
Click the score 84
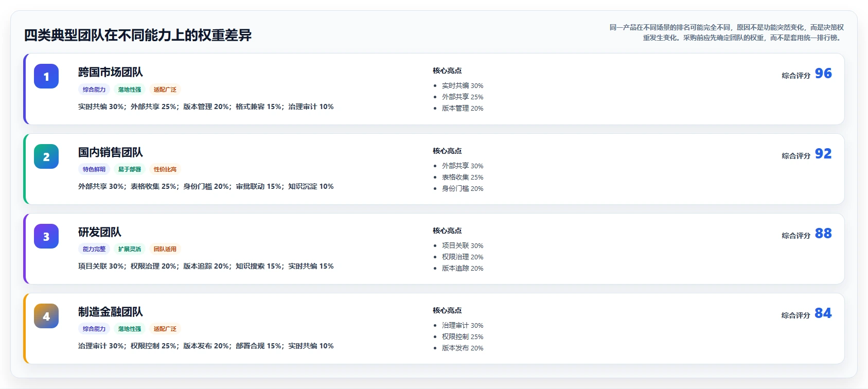[x=823, y=313]
